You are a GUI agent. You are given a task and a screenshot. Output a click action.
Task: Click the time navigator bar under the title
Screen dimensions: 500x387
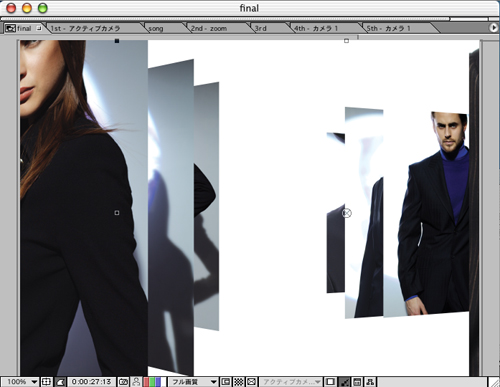(225, 19)
